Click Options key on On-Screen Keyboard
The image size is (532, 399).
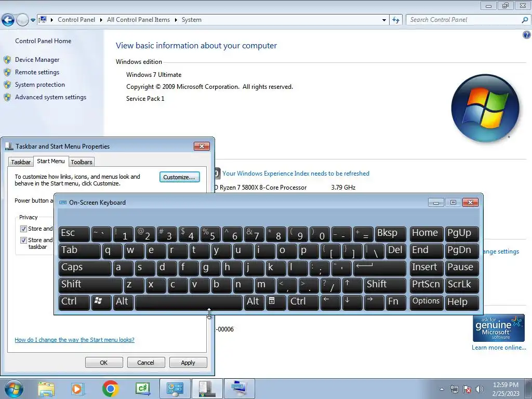[x=426, y=302]
